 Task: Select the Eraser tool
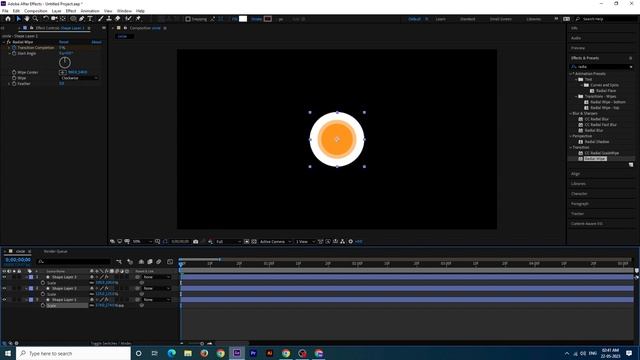pyautogui.click(x=118, y=19)
